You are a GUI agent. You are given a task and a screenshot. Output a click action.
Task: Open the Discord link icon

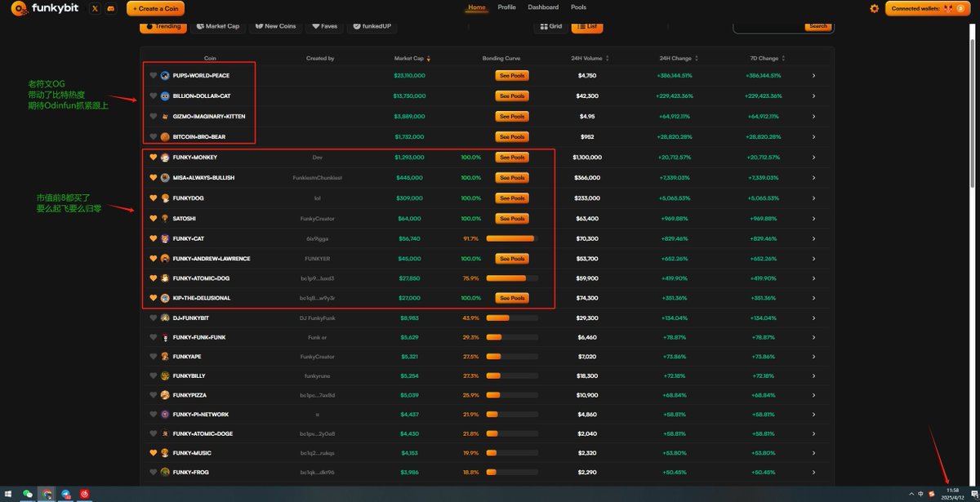tap(111, 8)
